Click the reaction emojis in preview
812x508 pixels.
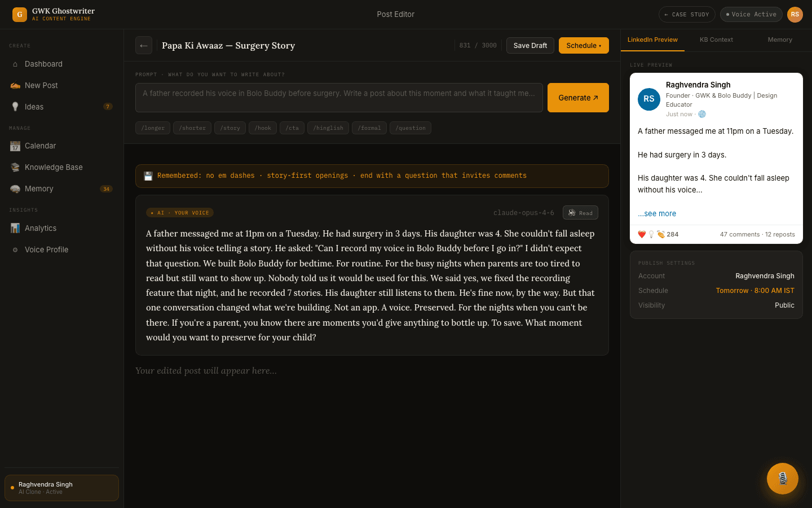651,234
